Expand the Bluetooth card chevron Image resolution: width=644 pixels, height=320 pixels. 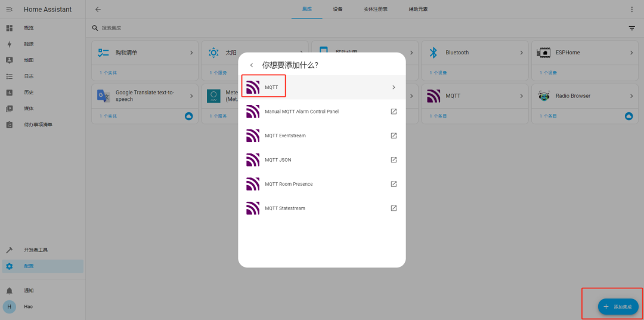tap(522, 53)
